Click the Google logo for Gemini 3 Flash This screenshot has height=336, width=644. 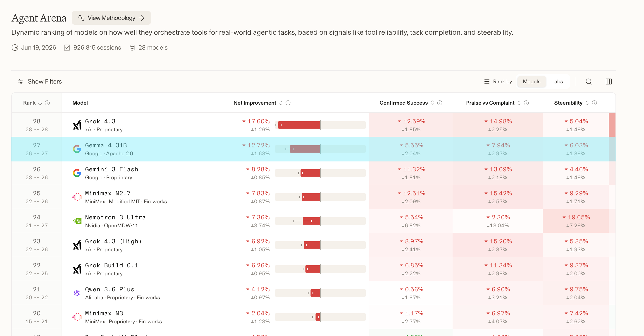[x=77, y=173]
